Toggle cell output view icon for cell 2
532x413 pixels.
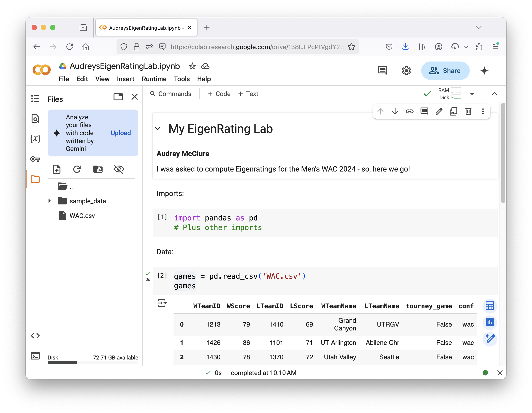[162, 303]
